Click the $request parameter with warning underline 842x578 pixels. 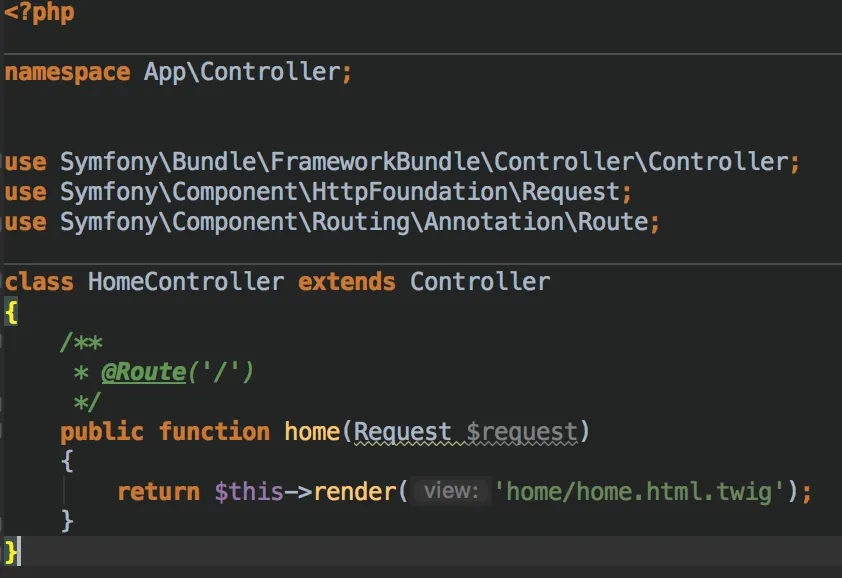pos(522,432)
